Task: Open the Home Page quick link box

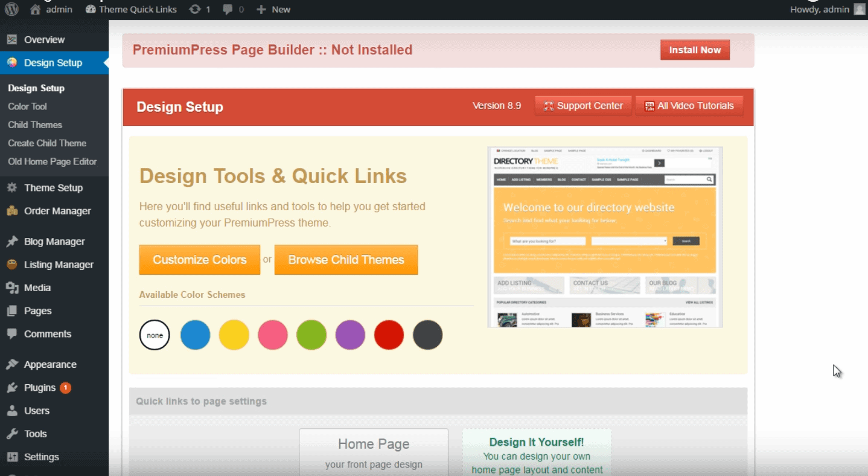Action: [374, 452]
